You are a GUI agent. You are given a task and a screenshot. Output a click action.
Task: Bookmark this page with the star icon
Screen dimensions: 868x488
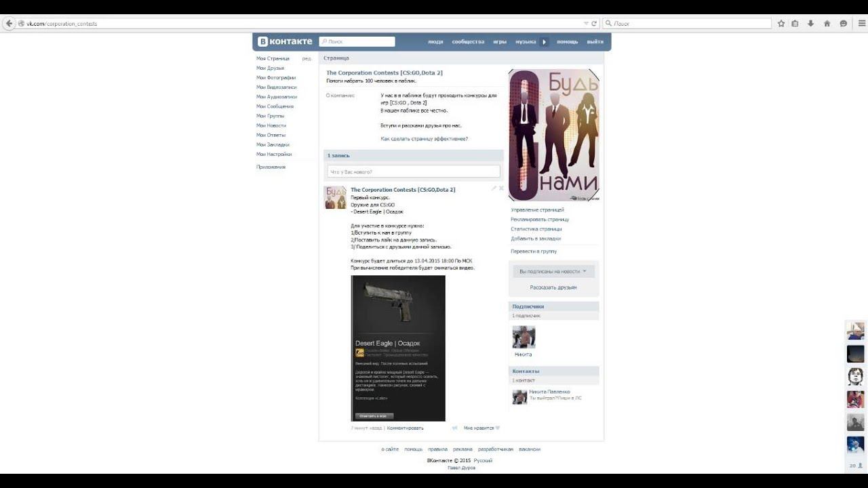(x=781, y=23)
